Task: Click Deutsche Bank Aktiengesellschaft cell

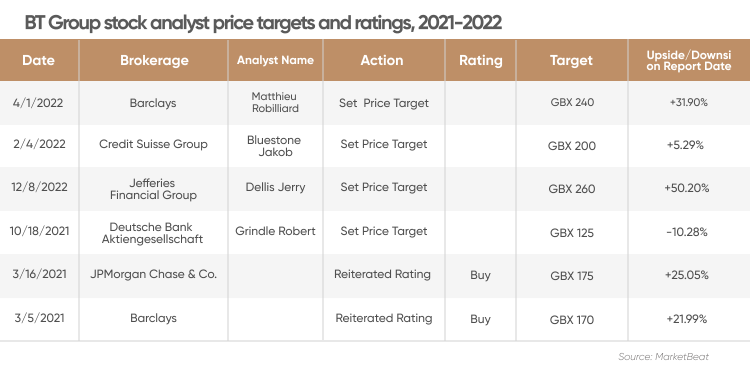Action: point(152,233)
